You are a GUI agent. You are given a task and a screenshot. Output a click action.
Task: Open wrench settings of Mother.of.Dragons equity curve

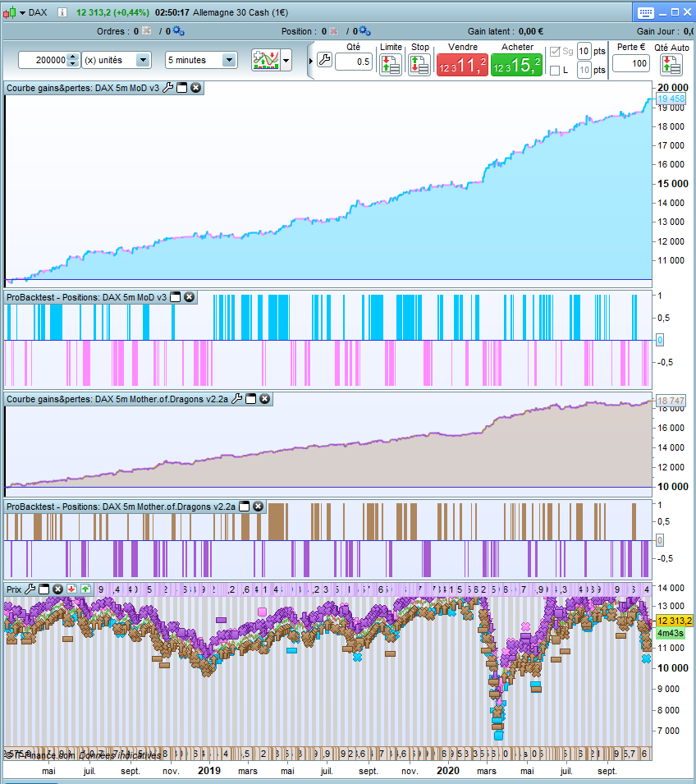(237, 398)
